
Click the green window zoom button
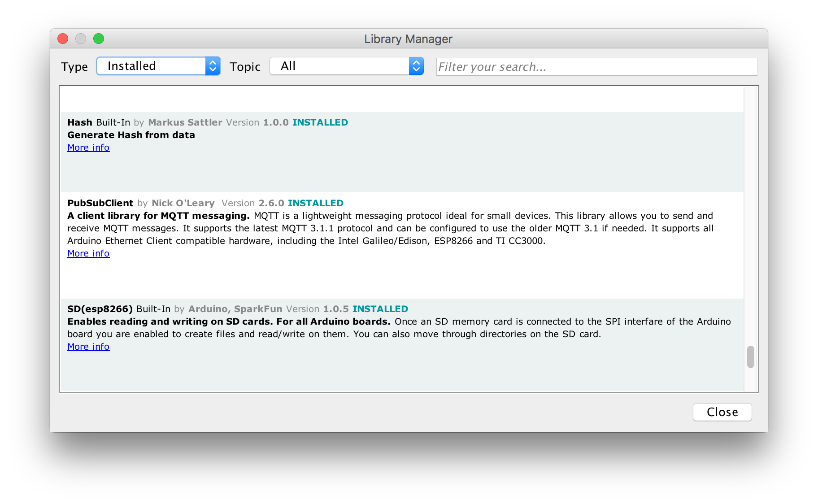click(x=99, y=39)
